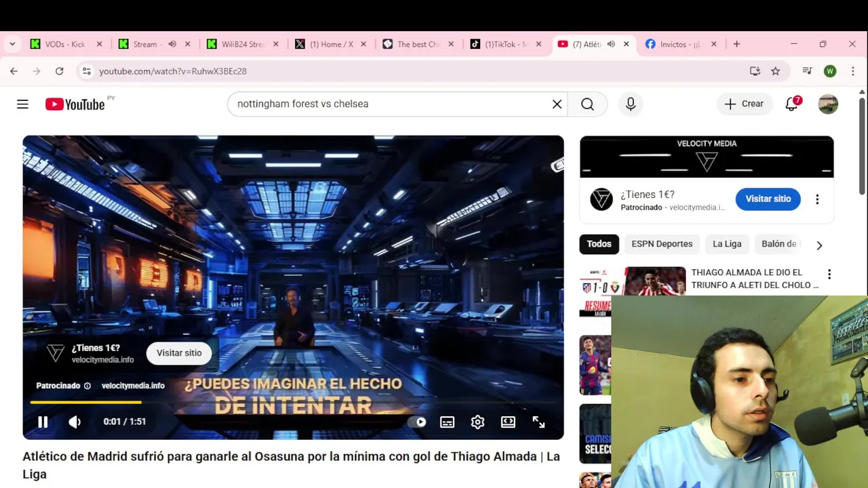Open three-dot menu of sidebar ad
This screenshot has height=488, width=868.
817,199
